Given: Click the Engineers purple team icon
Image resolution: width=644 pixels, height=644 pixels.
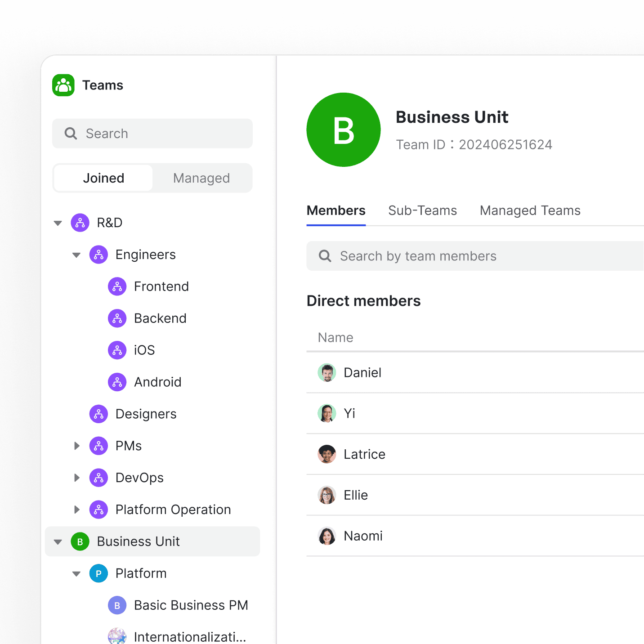Looking at the screenshot, I should coord(98,255).
